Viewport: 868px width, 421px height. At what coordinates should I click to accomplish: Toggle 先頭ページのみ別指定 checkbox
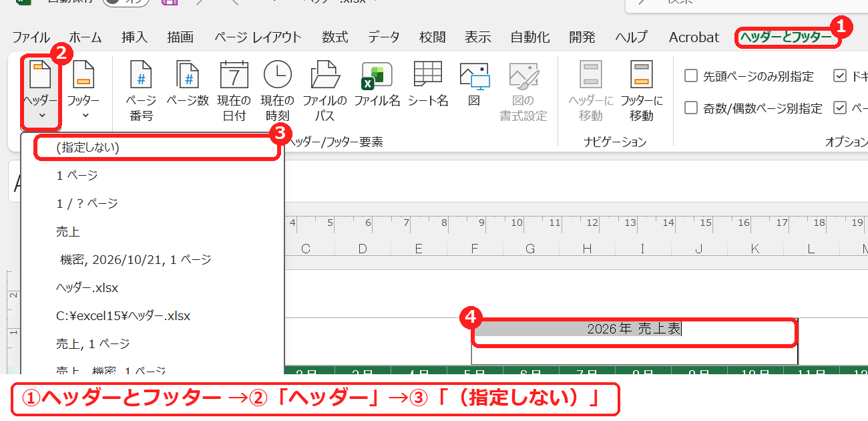(x=691, y=76)
